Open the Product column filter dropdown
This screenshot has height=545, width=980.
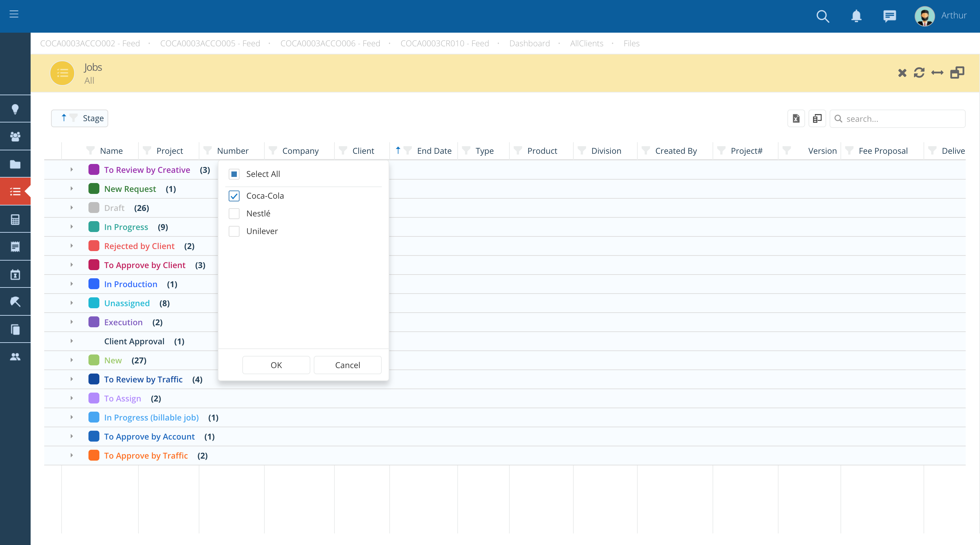(518, 151)
